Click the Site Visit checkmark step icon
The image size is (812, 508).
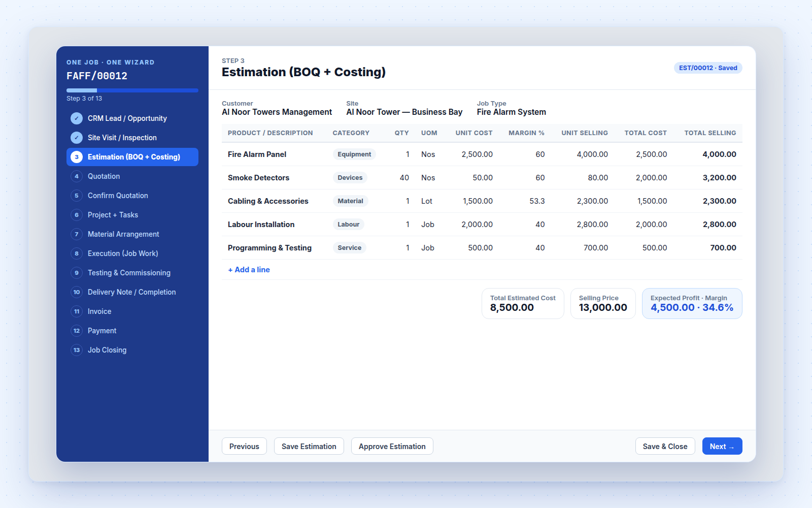click(x=77, y=138)
